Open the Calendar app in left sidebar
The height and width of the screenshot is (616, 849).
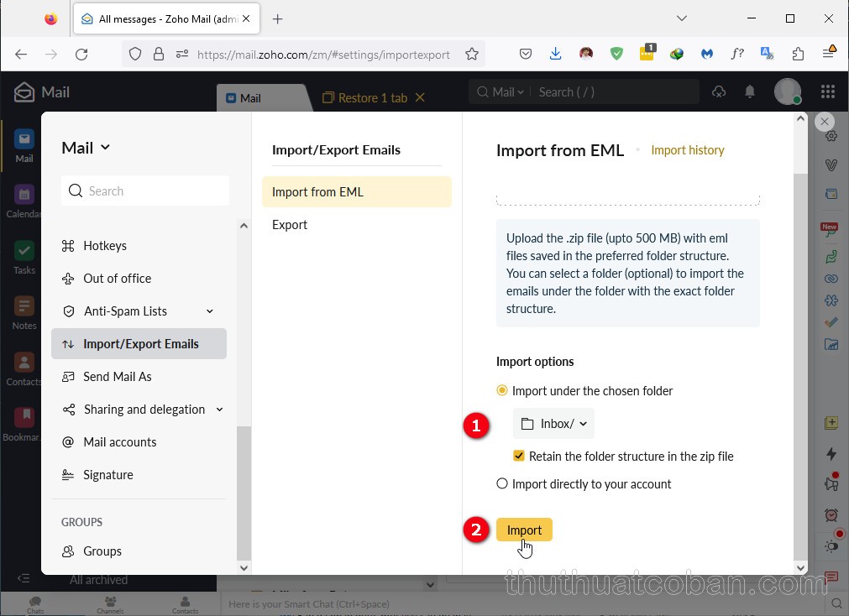(x=24, y=195)
